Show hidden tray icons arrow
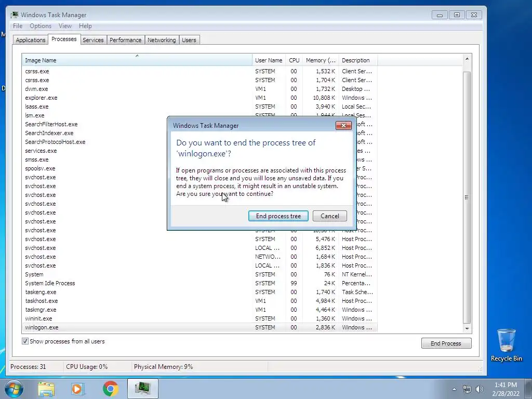The height and width of the screenshot is (399, 532). 454,389
